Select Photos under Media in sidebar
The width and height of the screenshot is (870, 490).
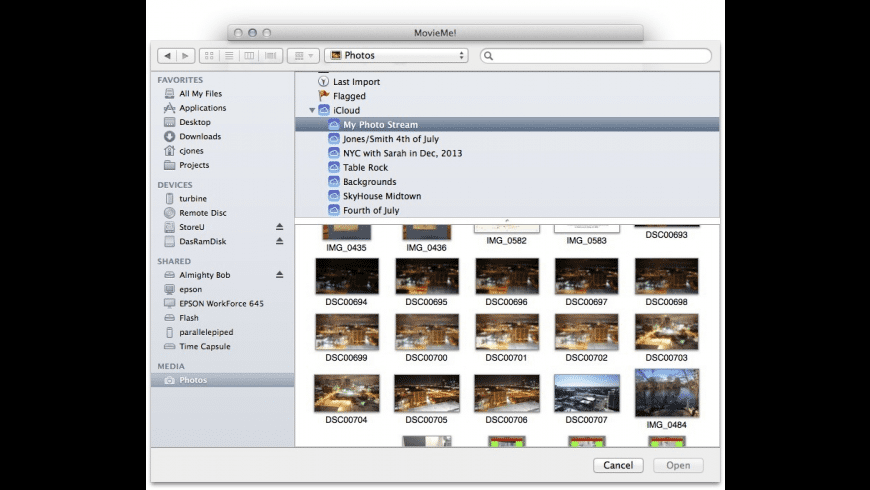(x=193, y=380)
